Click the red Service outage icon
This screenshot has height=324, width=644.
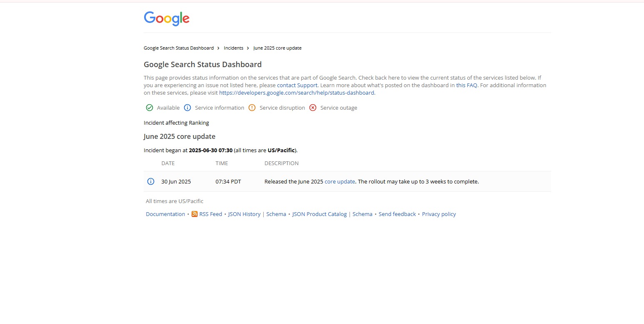tap(313, 108)
